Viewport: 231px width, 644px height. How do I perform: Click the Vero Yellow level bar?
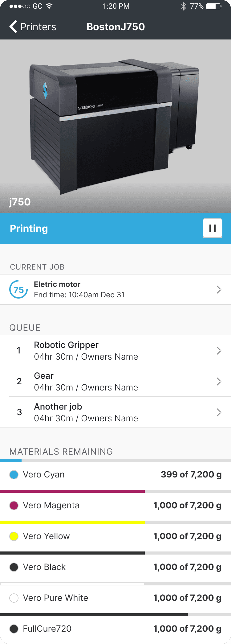coord(115,522)
